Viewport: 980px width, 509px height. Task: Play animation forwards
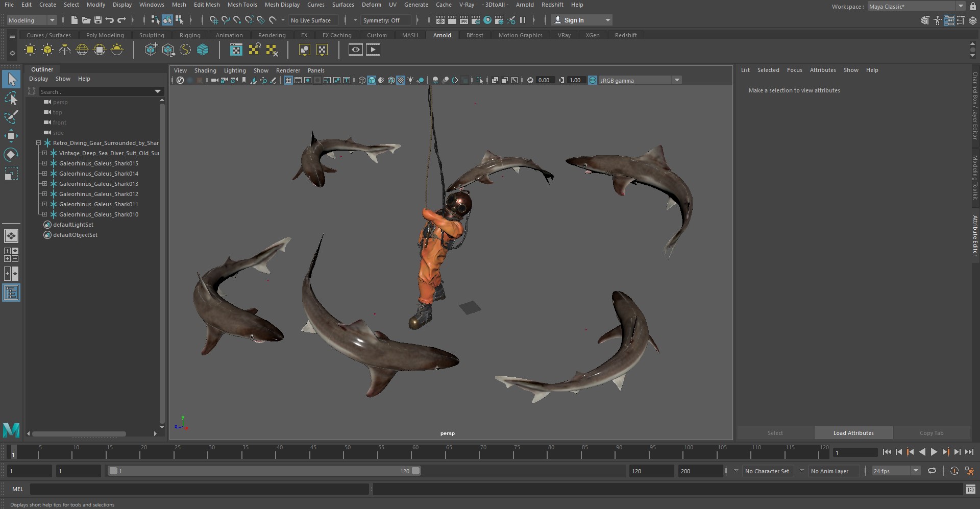tap(934, 452)
